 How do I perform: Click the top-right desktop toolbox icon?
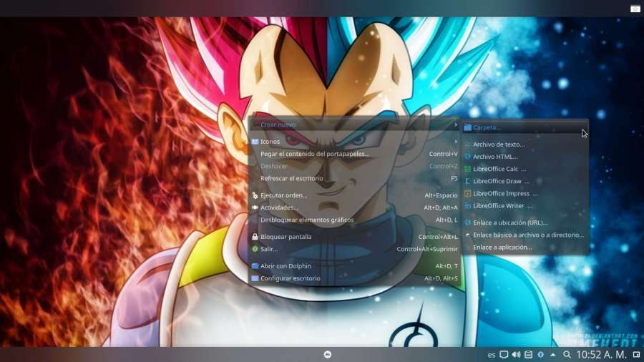(x=635, y=9)
